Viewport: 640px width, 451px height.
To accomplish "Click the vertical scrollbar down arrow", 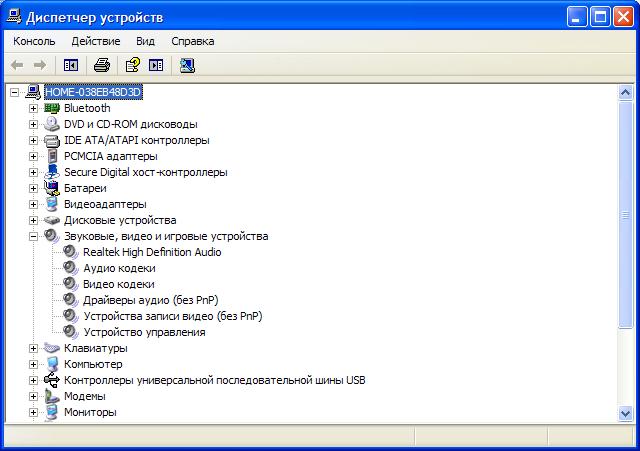I will [625, 413].
